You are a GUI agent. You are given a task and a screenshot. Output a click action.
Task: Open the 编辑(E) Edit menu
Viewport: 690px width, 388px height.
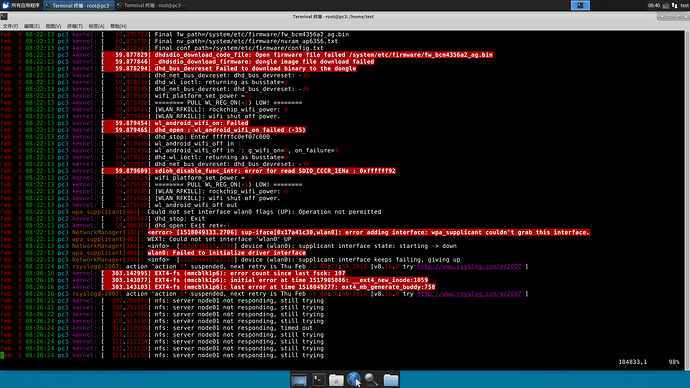pos(32,26)
